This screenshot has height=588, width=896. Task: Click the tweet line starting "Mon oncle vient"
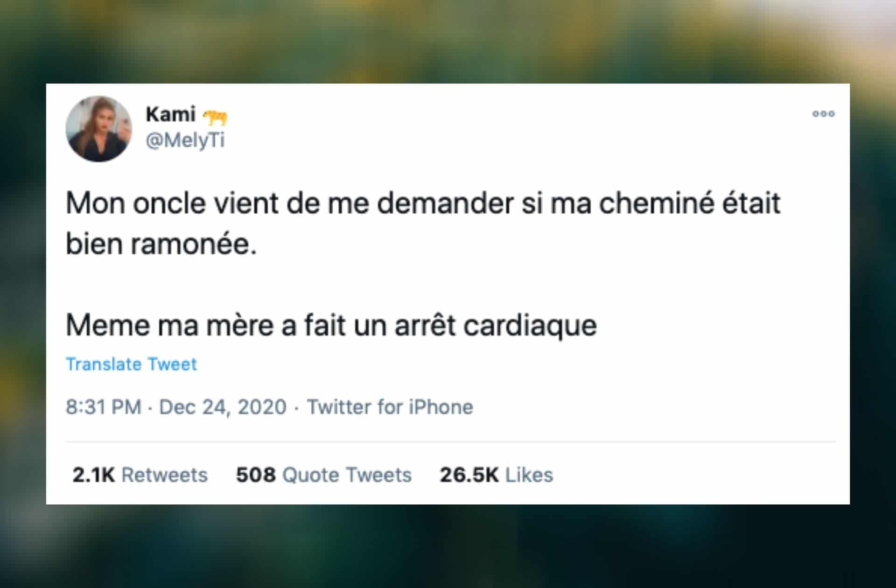point(423,203)
